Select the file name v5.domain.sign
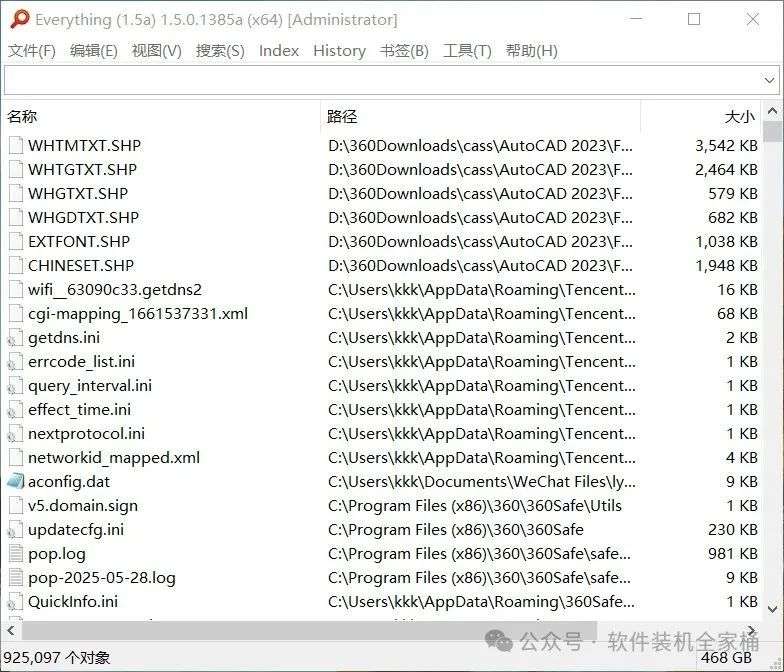Viewport: 784px width, 672px height. [x=83, y=506]
